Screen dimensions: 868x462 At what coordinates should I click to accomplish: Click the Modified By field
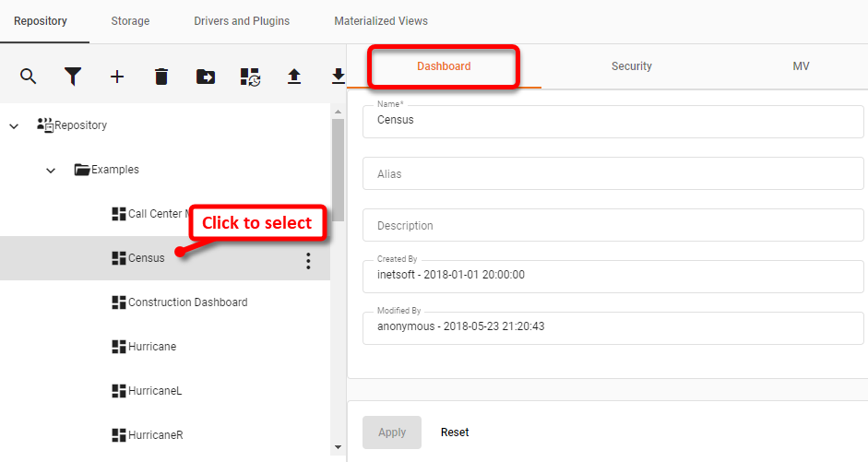click(612, 327)
